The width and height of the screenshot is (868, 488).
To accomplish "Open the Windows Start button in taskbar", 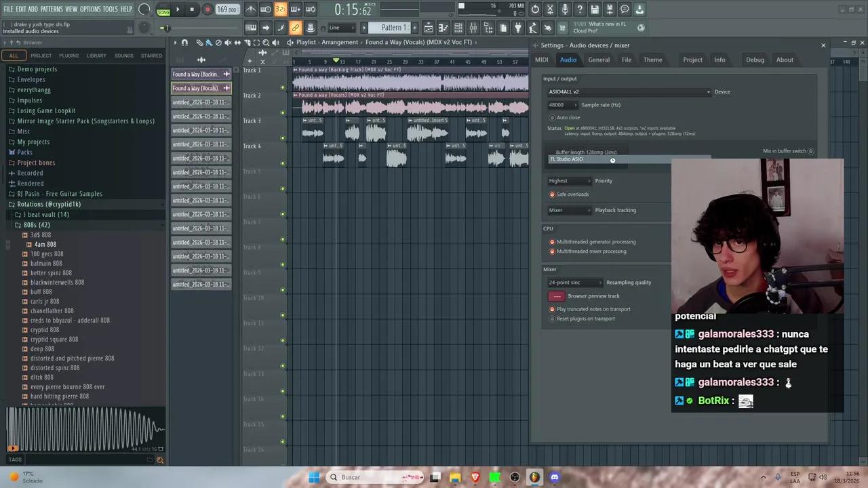I will coord(314,477).
